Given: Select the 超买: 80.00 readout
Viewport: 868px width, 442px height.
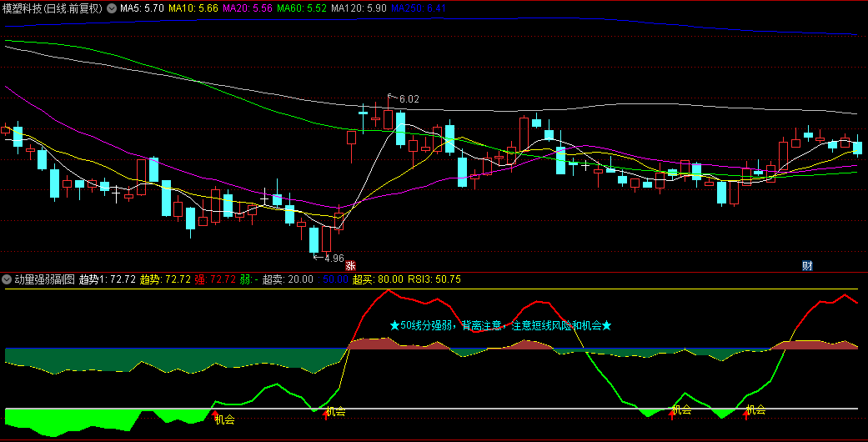Looking at the screenshot, I should point(378,279).
